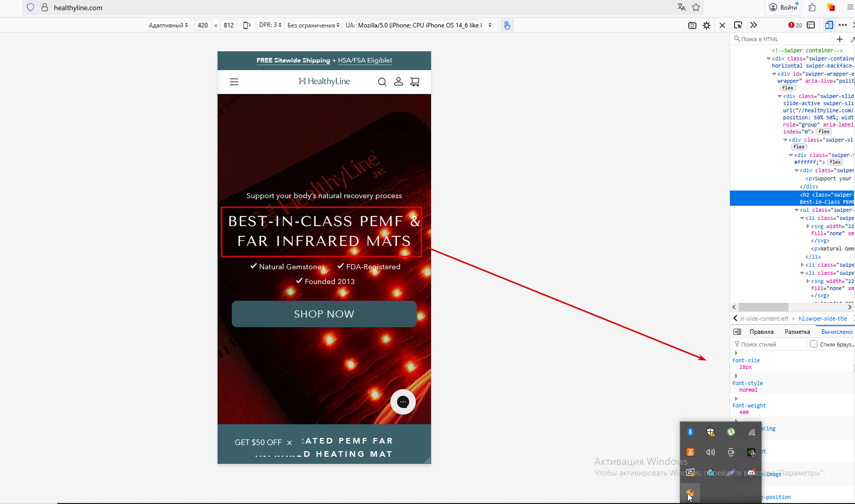Click the SHOP NOW button

pyautogui.click(x=324, y=314)
